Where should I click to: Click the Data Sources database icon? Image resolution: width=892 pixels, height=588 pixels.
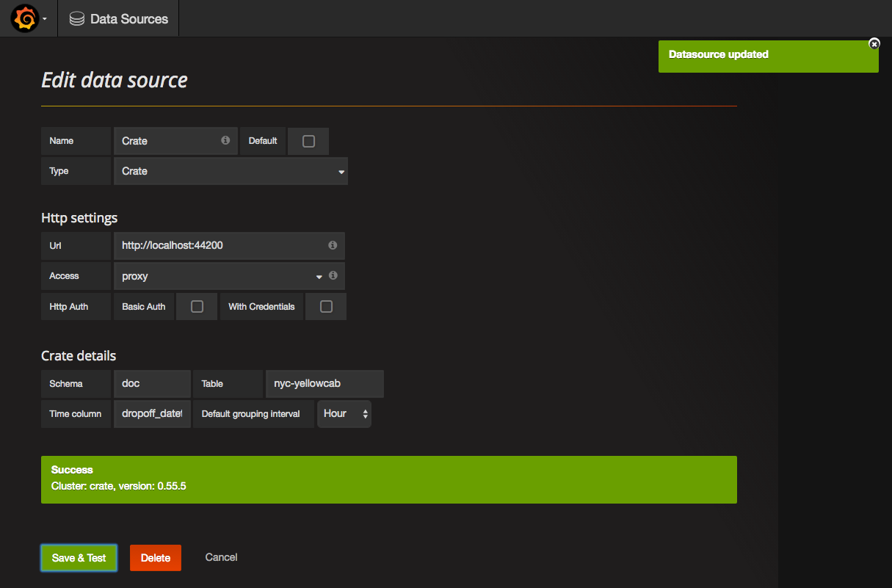(x=76, y=19)
